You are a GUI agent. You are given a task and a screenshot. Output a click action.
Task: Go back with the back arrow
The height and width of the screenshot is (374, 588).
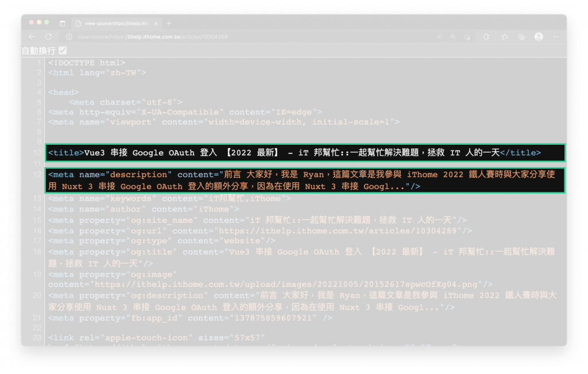click(32, 37)
